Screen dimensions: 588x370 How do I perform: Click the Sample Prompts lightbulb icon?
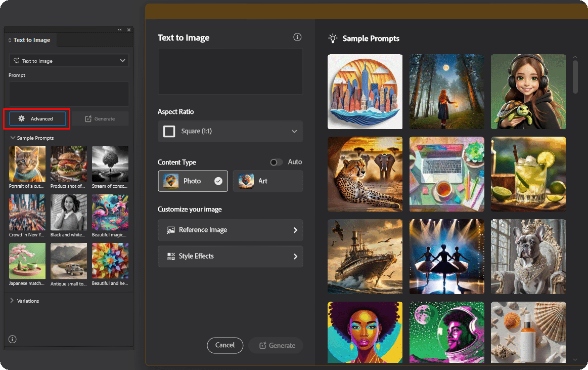click(x=332, y=38)
